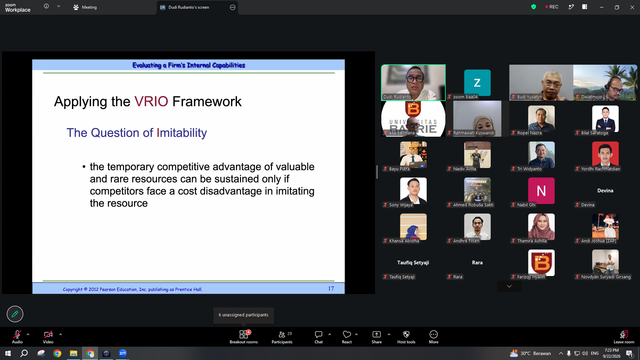Select the Rara participant tile

tap(477, 262)
